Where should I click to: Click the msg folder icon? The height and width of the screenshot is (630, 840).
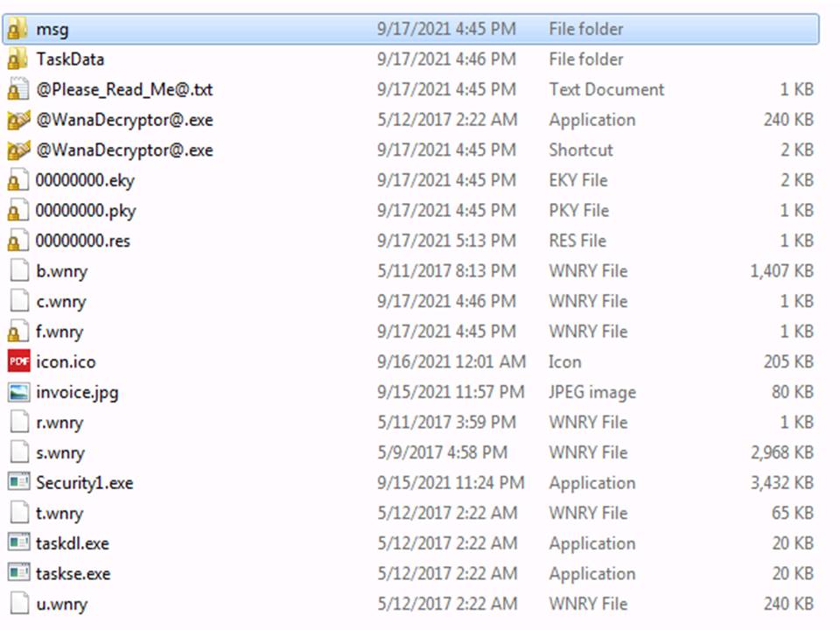pyautogui.click(x=17, y=29)
